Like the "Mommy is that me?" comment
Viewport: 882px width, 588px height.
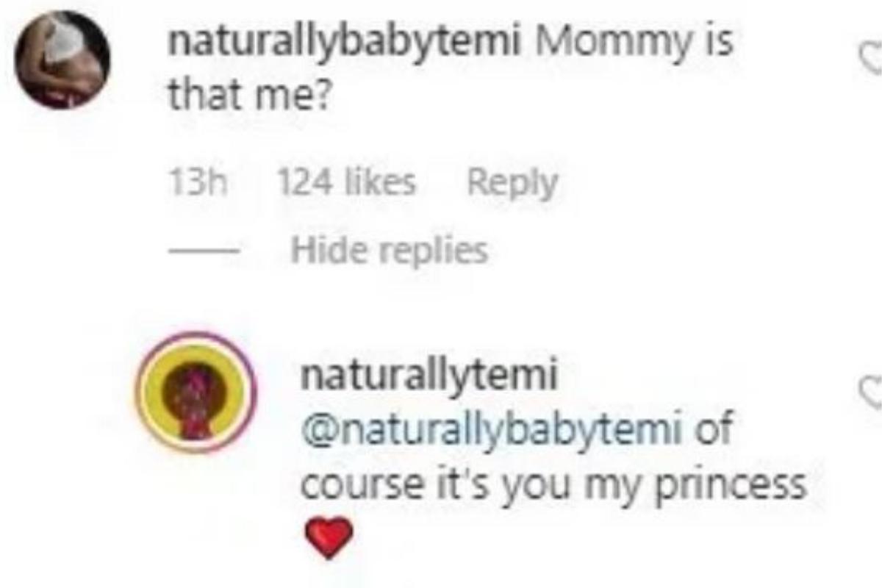tap(872, 57)
